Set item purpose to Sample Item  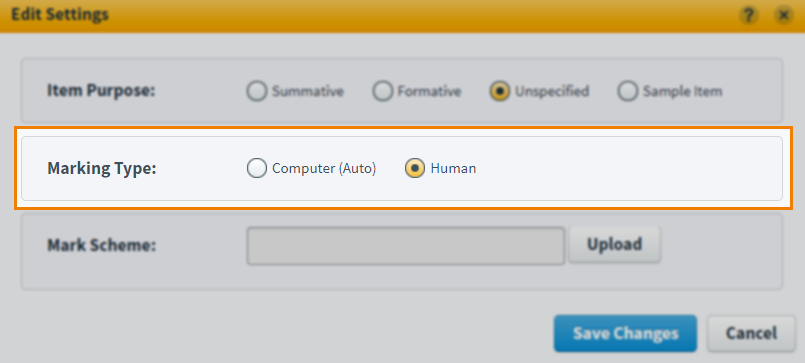coord(627,91)
